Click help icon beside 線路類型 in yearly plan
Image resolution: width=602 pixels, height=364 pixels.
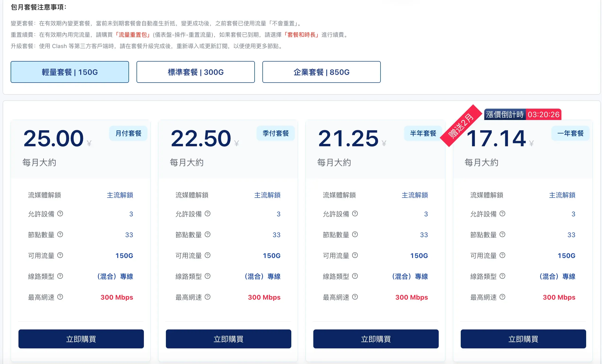click(502, 276)
